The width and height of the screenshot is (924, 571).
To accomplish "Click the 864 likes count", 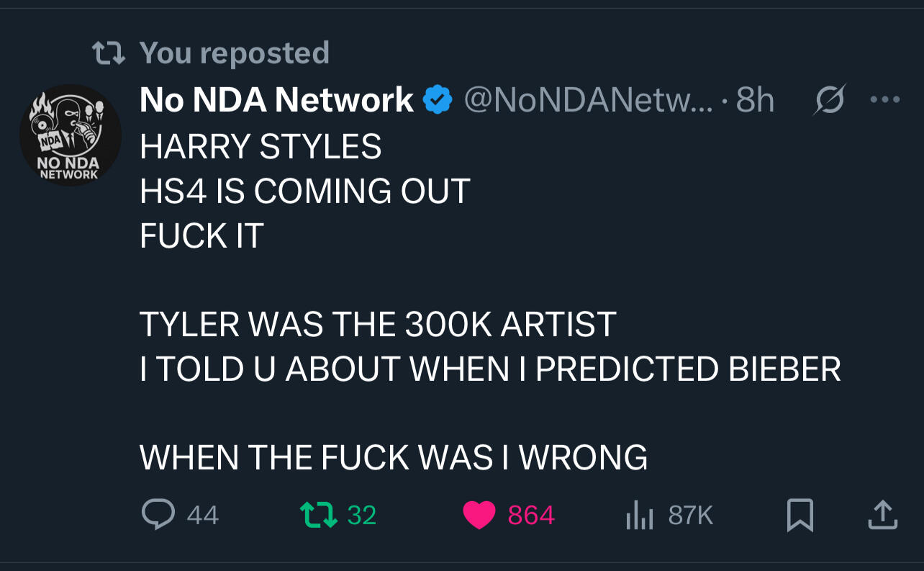I will (531, 515).
